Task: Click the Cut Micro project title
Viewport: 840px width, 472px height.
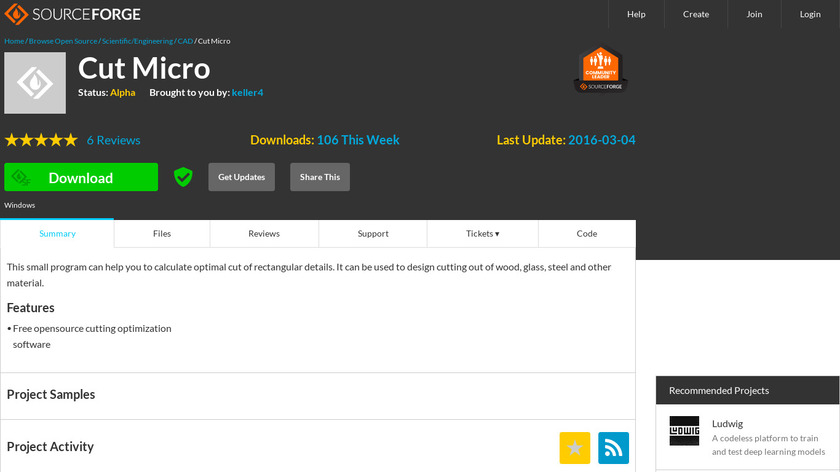Action: point(144,69)
